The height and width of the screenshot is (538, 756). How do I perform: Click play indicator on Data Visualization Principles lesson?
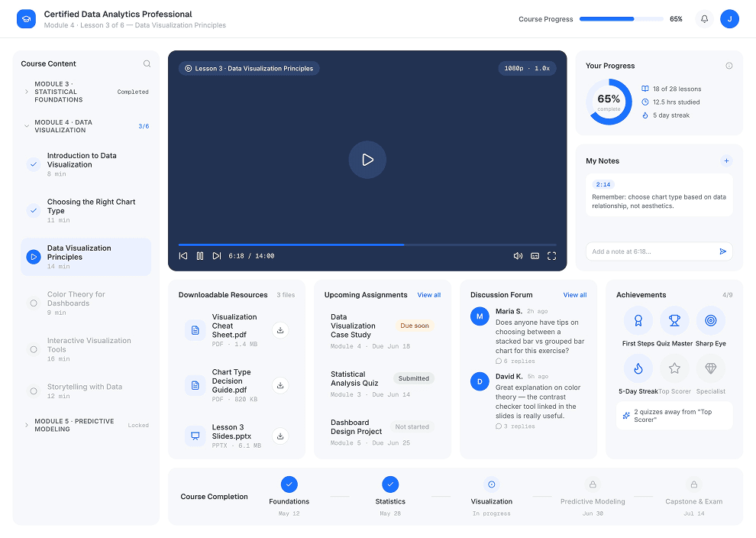[x=34, y=257]
